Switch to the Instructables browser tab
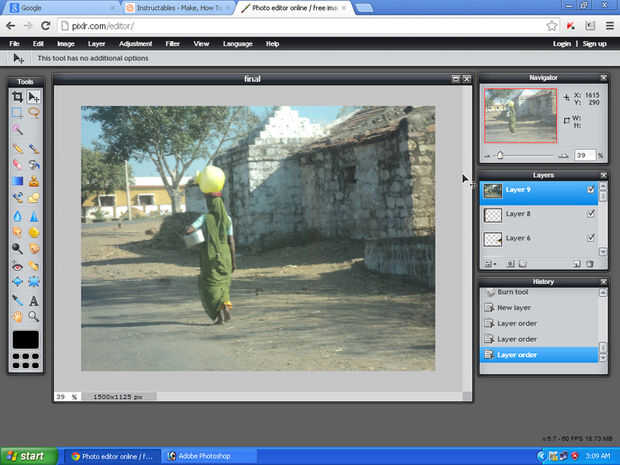620x465 pixels. [x=179, y=8]
